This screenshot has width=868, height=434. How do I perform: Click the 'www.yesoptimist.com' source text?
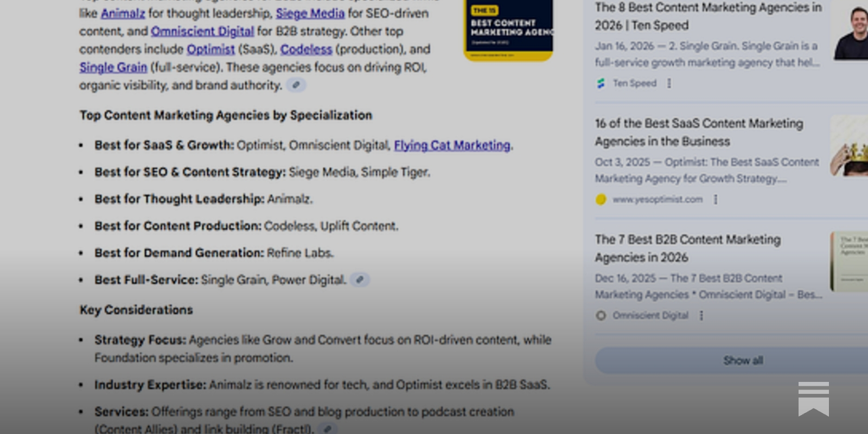click(x=658, y=199)
